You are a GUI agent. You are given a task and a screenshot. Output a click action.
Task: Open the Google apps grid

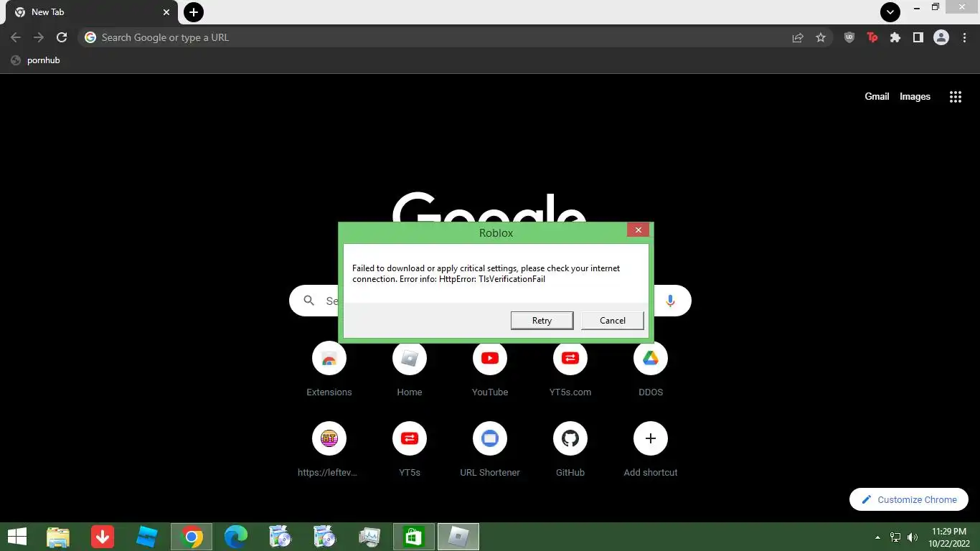pos(956,97)
